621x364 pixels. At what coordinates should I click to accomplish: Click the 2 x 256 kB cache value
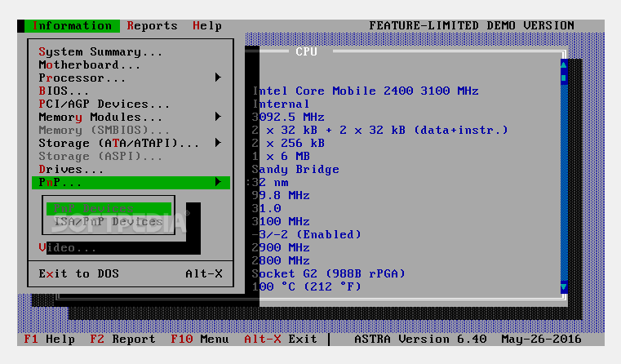288,144
